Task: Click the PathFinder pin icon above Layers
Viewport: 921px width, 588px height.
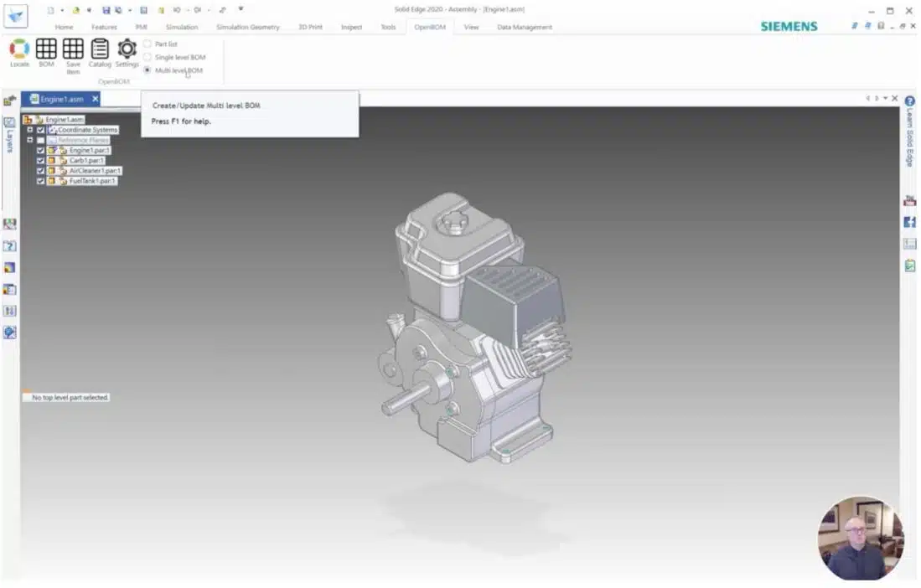Action: tap(9, 101)
